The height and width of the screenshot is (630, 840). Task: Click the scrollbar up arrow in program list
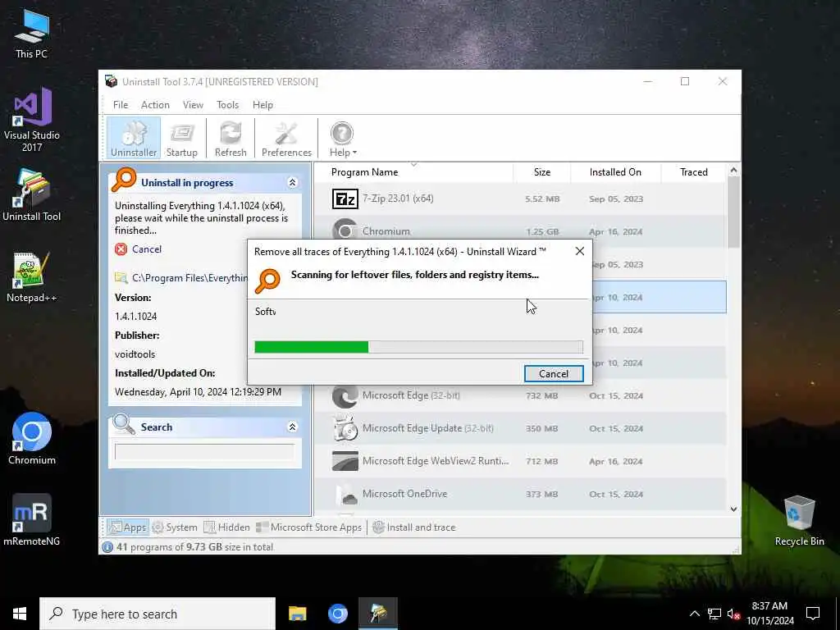tap(733, 171)
